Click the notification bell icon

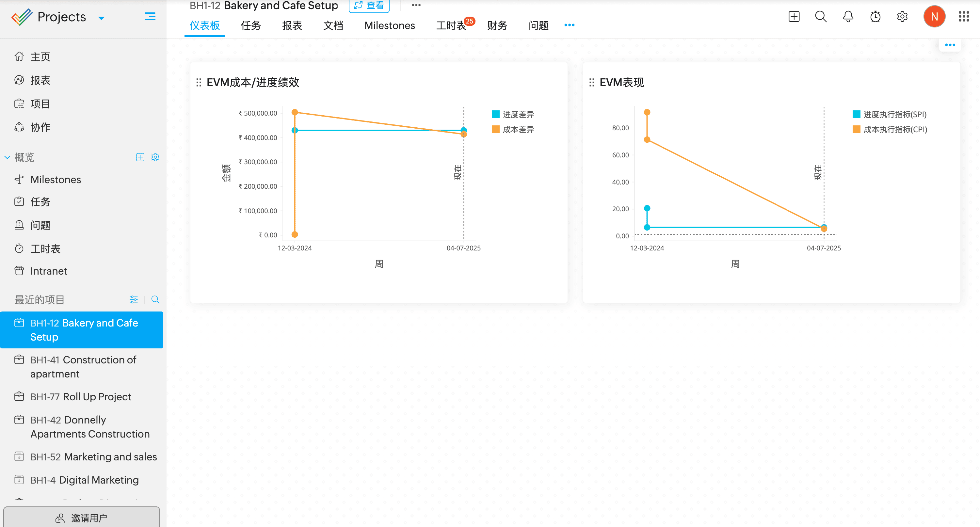pos(848,17)
